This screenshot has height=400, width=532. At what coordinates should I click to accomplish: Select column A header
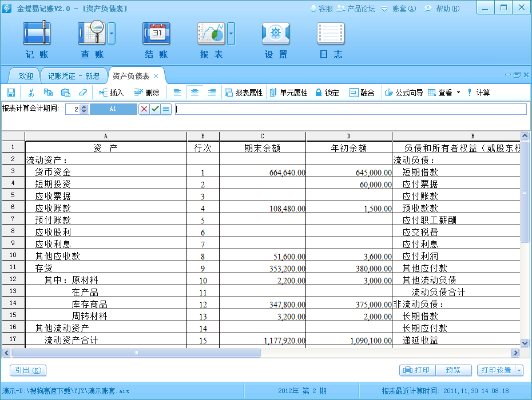point(106,136)
